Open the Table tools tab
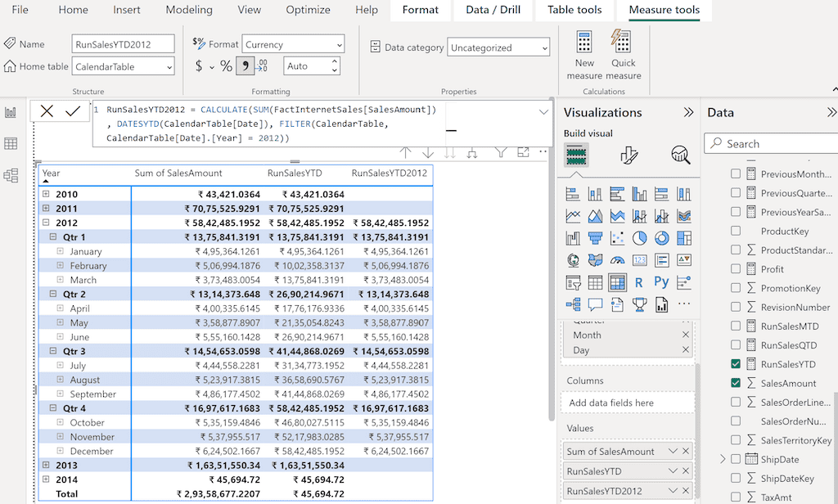Screen dimensions: 838x504 [574, 10]
